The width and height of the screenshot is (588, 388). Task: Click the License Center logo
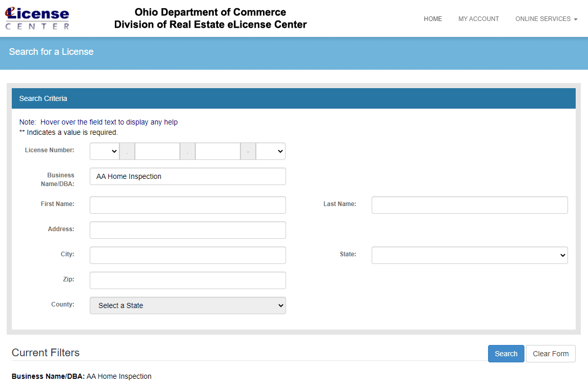click(36, 18)
